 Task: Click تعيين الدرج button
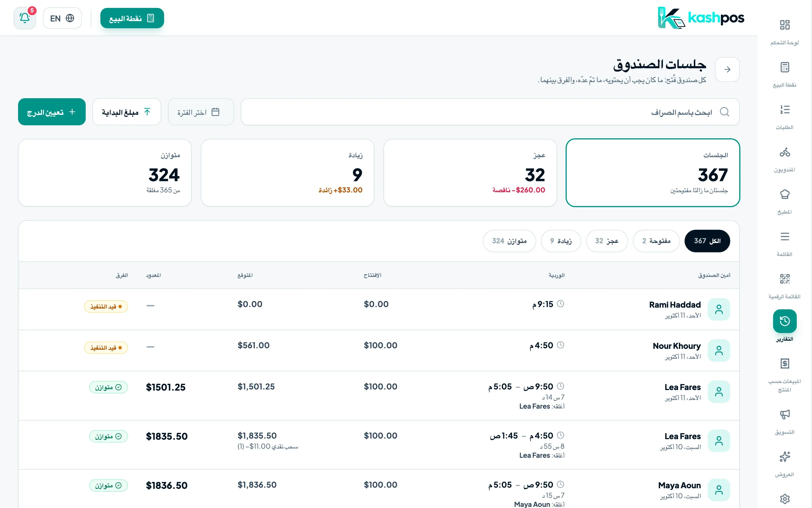(52, 112)
